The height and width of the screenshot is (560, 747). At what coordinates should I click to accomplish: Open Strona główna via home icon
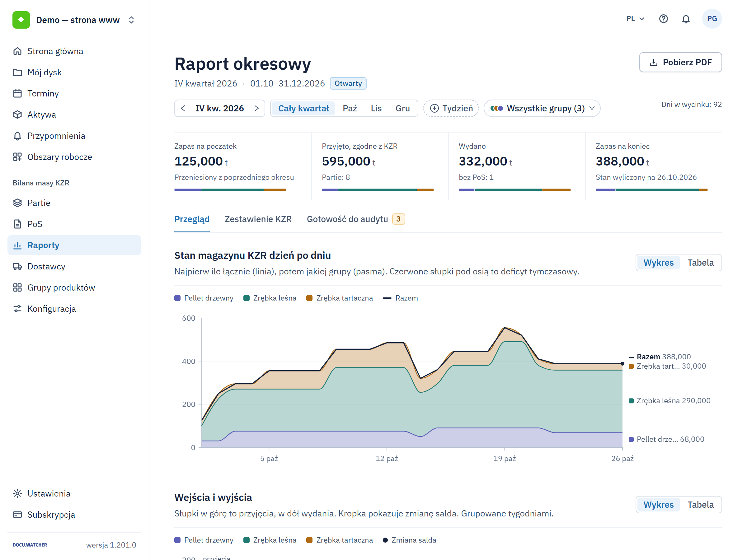[x=17, y=51]
